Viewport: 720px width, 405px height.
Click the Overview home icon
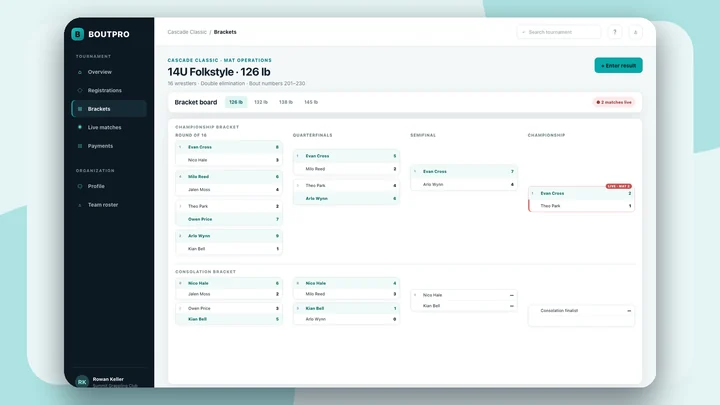click(x=80, y=72)
